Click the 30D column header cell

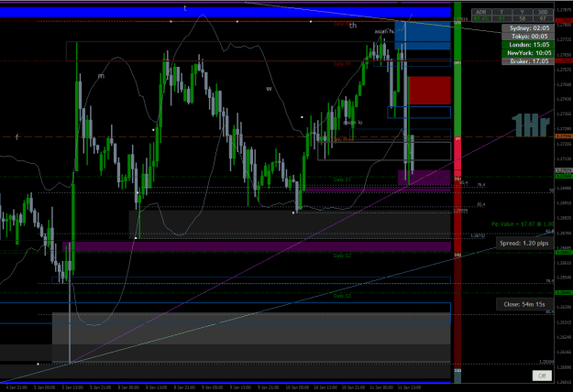[x=543, y=12]
